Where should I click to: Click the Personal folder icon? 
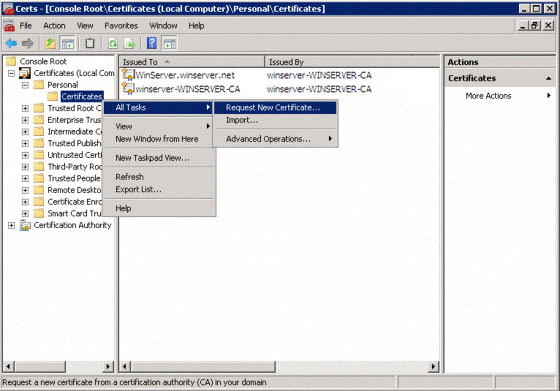[x=39, y=85]
